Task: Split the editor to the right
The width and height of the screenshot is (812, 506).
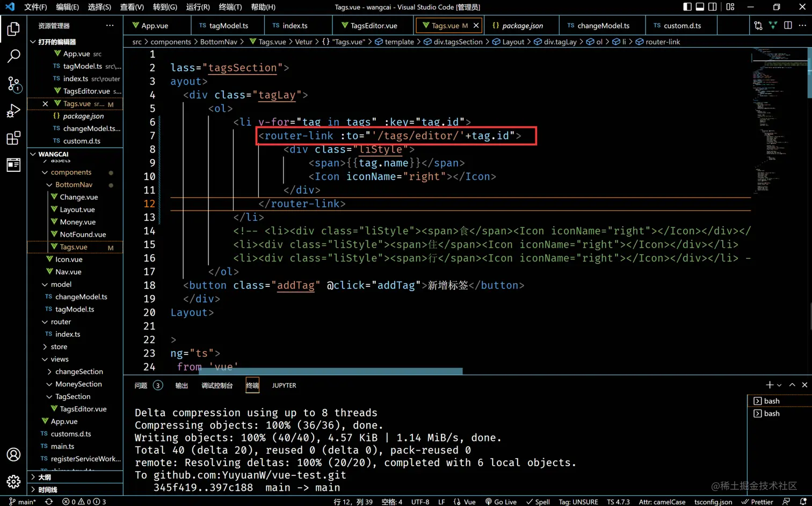Action: click(x=788, y=25)
